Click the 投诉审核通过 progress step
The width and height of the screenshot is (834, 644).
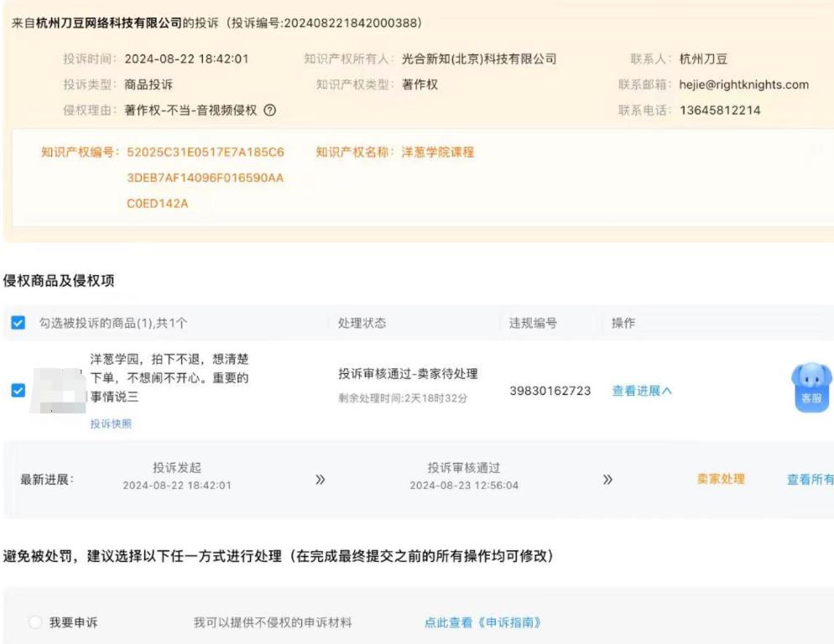463,468
